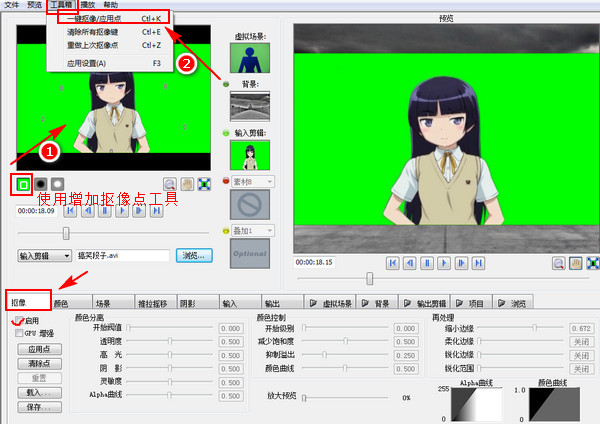Image resolution: width=600 pixels, height=424 pixels.
Task: Open the 虚拟场景 tab
Action: (331, 303)
